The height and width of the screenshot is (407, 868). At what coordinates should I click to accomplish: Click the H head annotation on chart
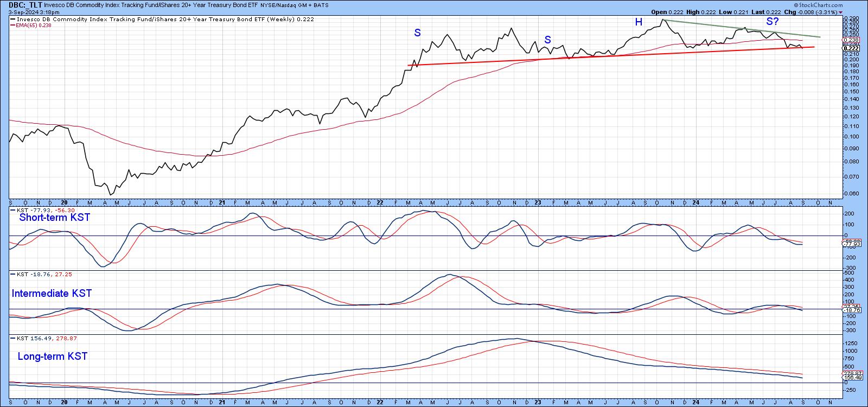[x=639, y=22]
